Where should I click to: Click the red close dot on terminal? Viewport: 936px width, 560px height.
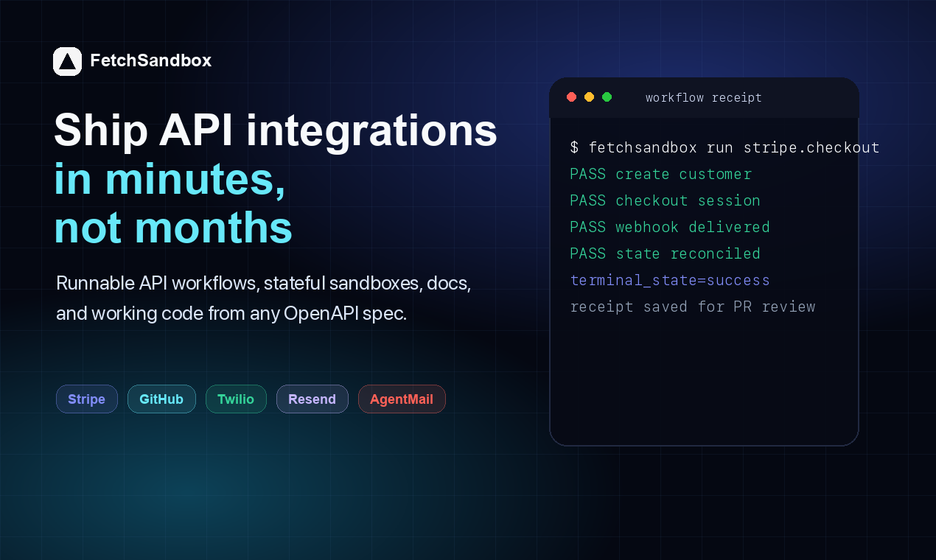tap(571, 97)
